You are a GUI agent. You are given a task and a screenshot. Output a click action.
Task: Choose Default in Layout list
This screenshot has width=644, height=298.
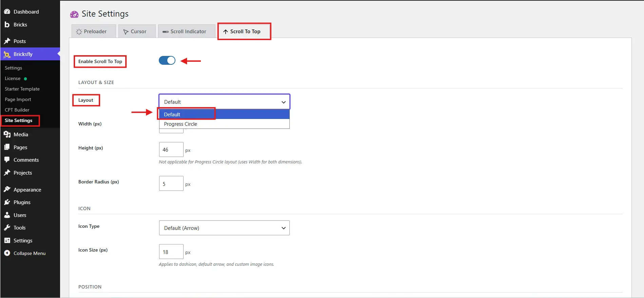coord(224,114)
